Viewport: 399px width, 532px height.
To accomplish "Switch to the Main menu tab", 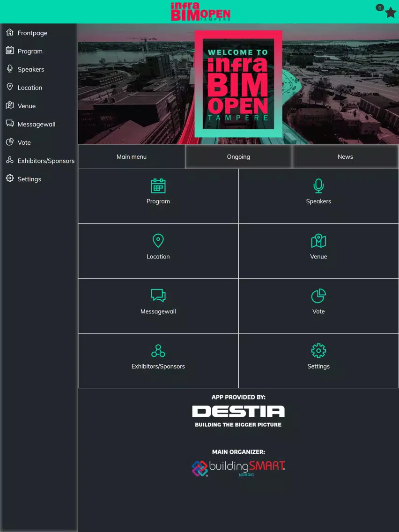I will pos(132,156).
